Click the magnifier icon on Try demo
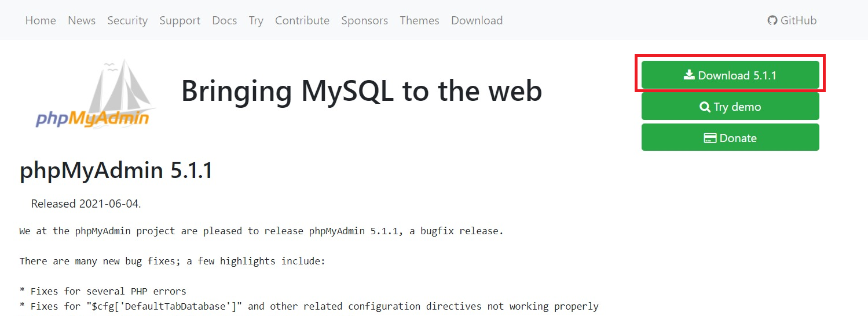The height and width of the screenshot is (316, 868). [x=705, y=107]
